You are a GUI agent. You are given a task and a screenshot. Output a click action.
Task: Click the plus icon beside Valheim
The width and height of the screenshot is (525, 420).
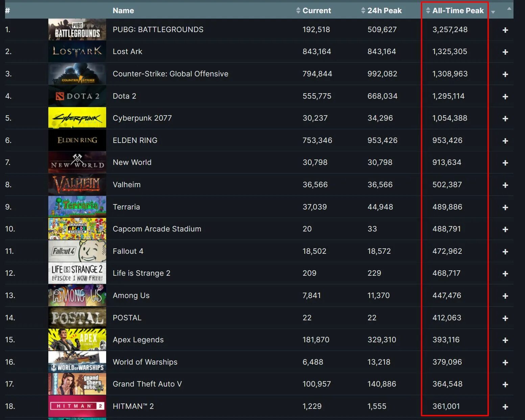[x=505, y=185]
